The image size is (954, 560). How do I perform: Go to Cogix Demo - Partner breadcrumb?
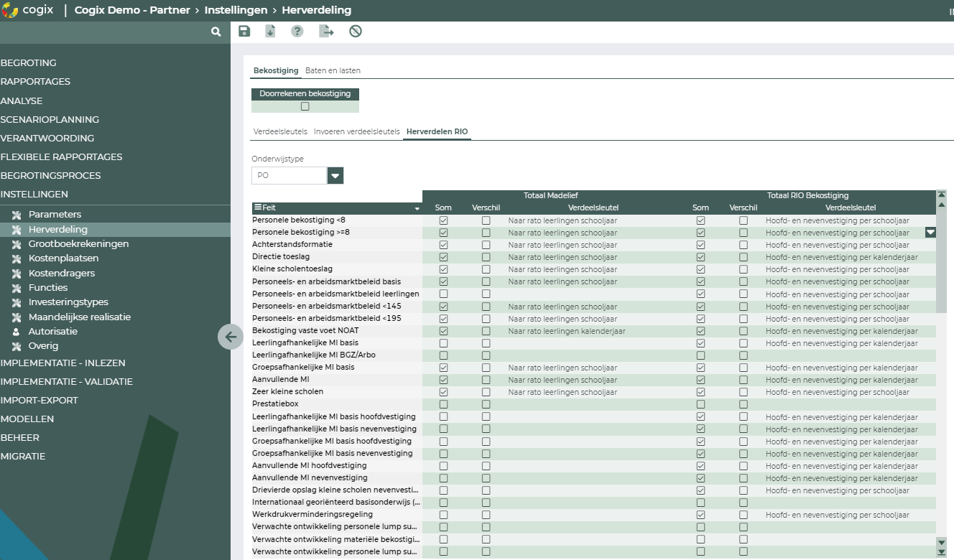pyautogui.click(x=133, y=10)
